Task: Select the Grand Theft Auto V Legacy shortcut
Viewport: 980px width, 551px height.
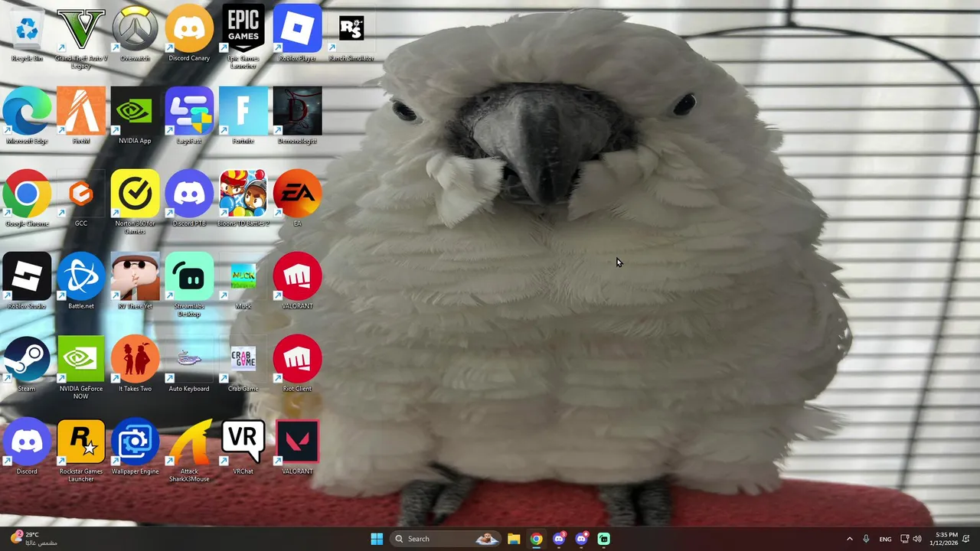Action: (x=81, y=37)
